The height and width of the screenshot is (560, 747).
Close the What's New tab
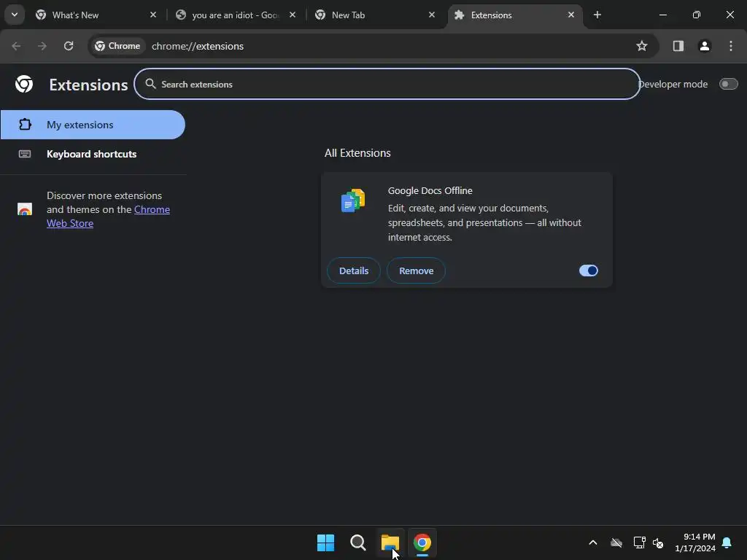(x=153, y=15)
